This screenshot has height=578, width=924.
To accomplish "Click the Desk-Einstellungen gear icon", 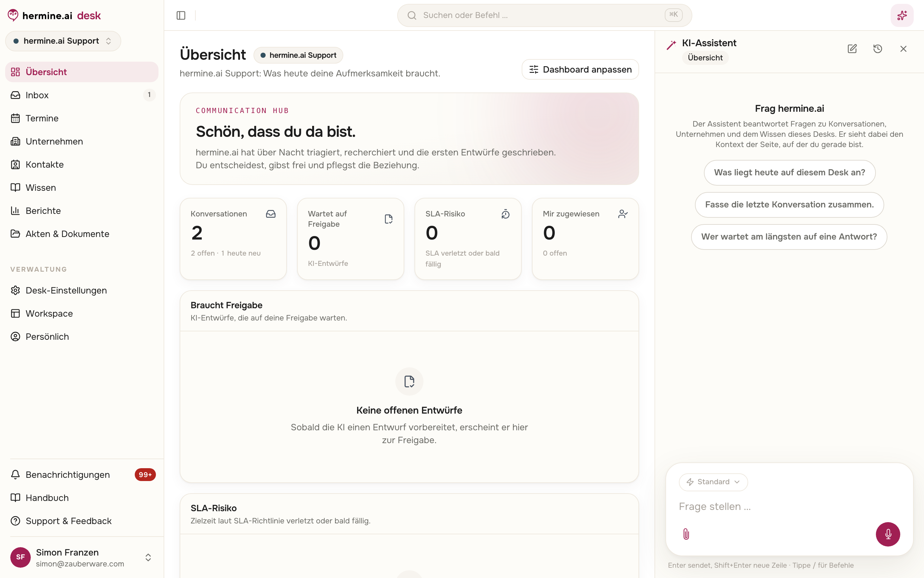I will pyautogui.click(x=15, y=291).
